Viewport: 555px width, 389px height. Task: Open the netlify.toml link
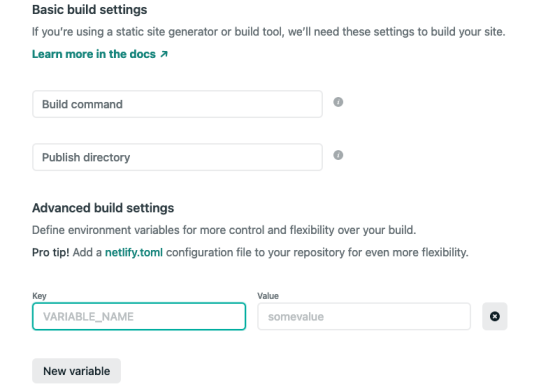coord(134,252)
